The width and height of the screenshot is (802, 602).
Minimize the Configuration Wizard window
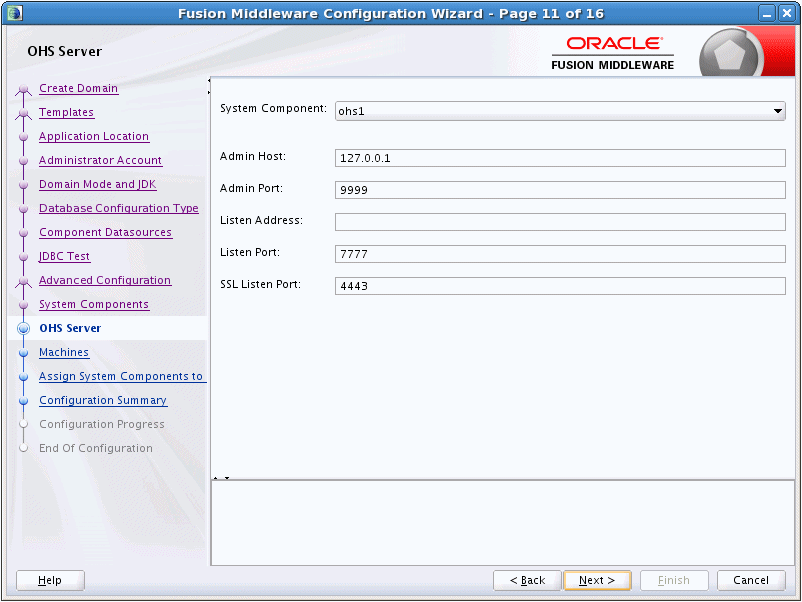pos(767,13)
